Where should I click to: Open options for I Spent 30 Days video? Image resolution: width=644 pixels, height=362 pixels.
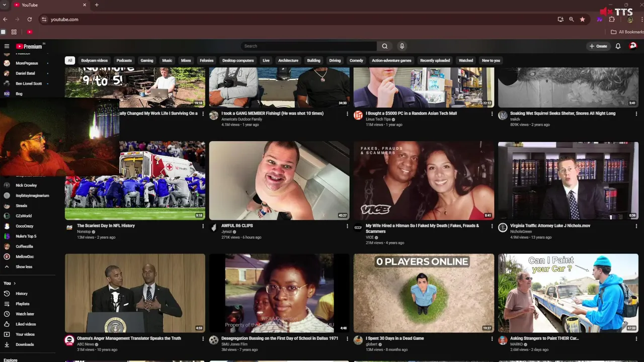pyautogui.click(x=492, y=339)
